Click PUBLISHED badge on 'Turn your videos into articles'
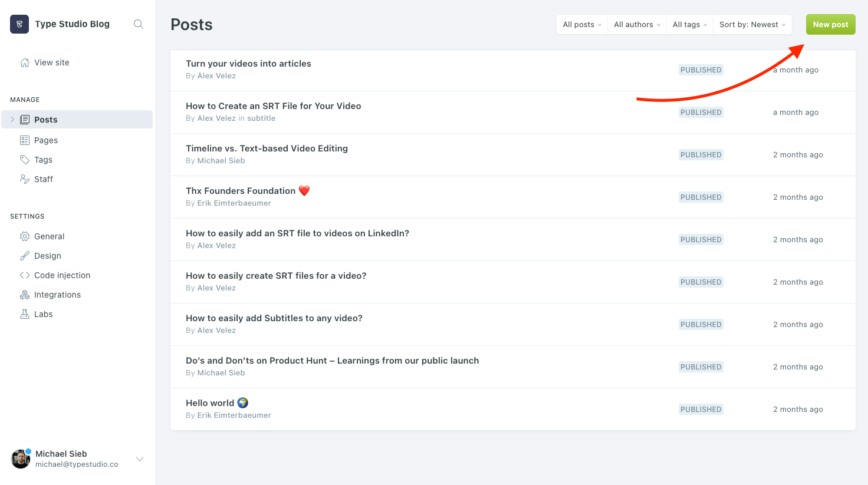 point(701,70)
